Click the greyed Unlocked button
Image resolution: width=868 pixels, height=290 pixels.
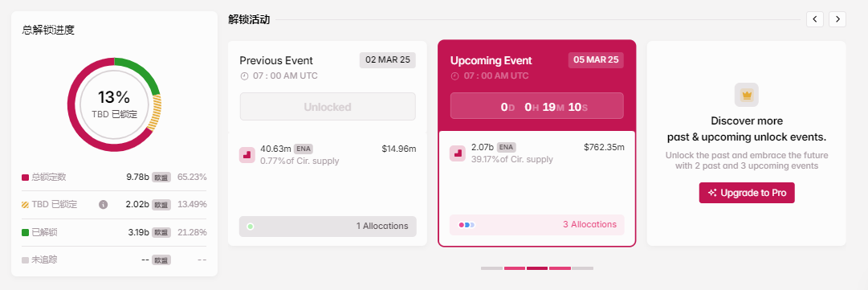328,106
